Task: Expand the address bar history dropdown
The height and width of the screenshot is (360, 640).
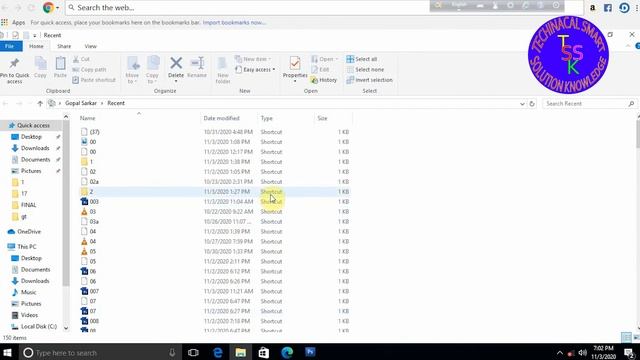Action: click(x=522, y=104)
